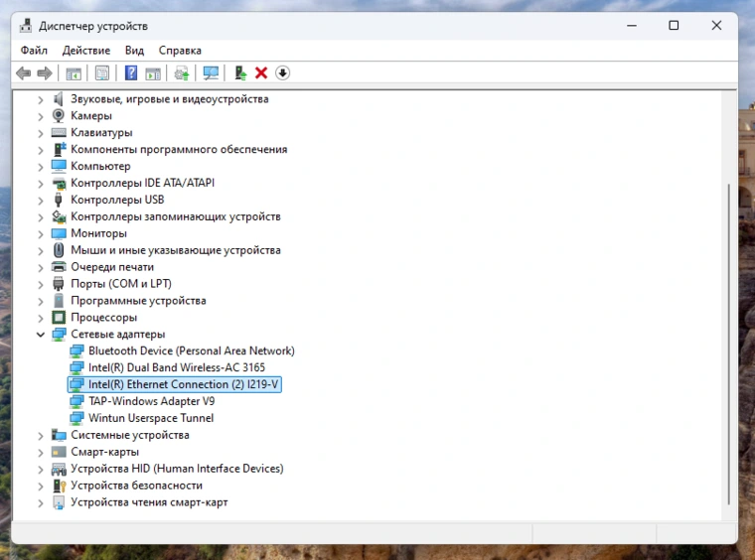Click Scan for hardware changes monitor icon

click(211, 73)
